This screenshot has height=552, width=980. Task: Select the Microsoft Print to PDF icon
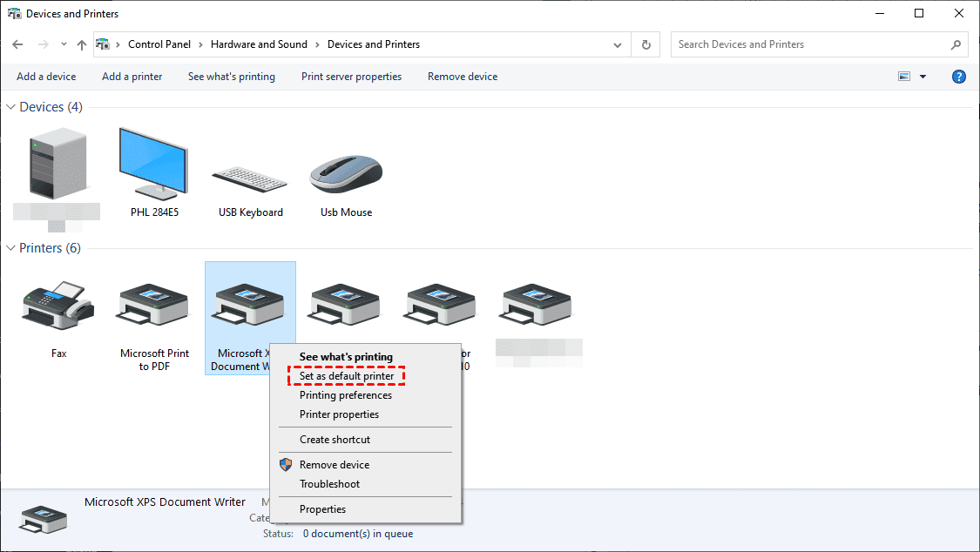click(153, 304)
